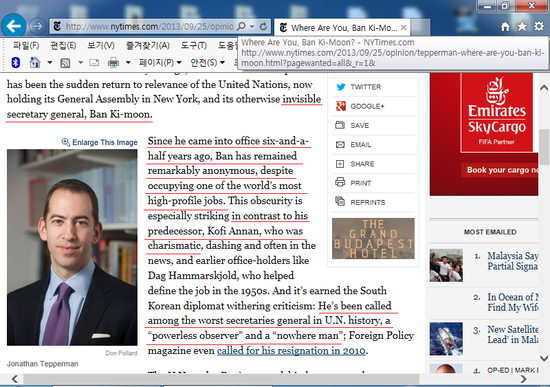Open a new blank tab

tap(420, 27)
